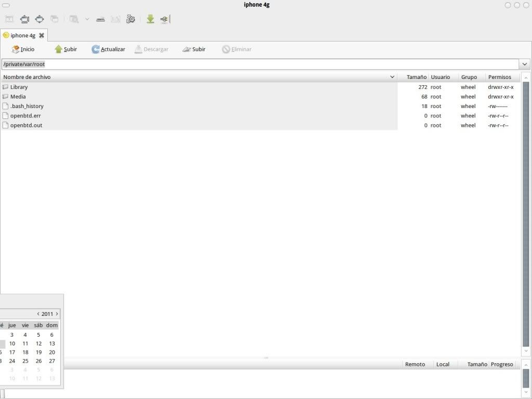Click the file list vertical scrollbar
This screenshot has width=532, height=399.
[x=526, y=215]
